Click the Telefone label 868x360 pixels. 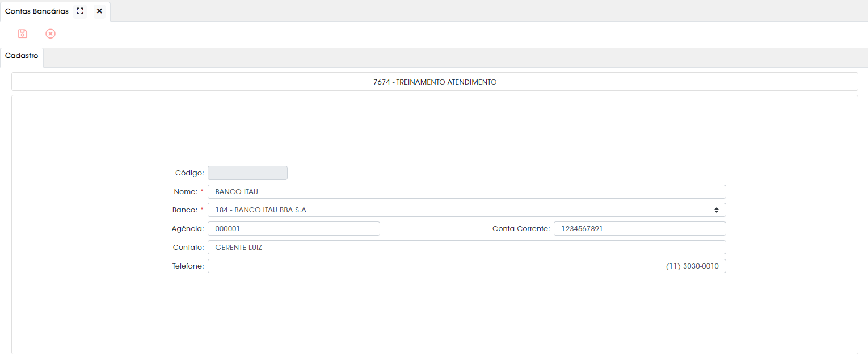click(188, 266)
